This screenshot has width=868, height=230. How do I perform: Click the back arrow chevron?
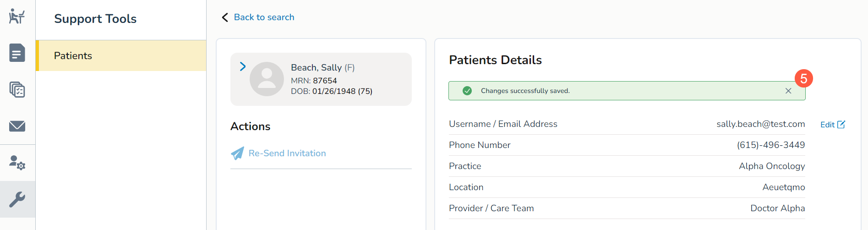click(x=225, y=17)
